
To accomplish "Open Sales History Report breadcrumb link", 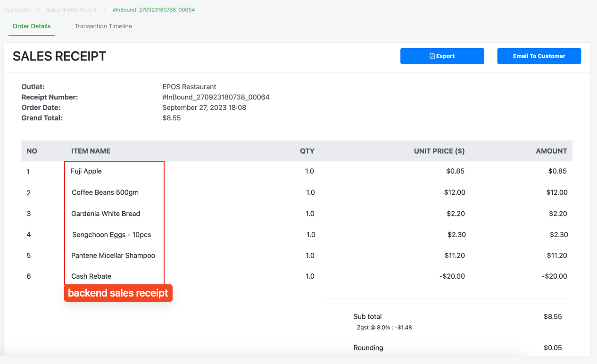I will pos(72,9).
